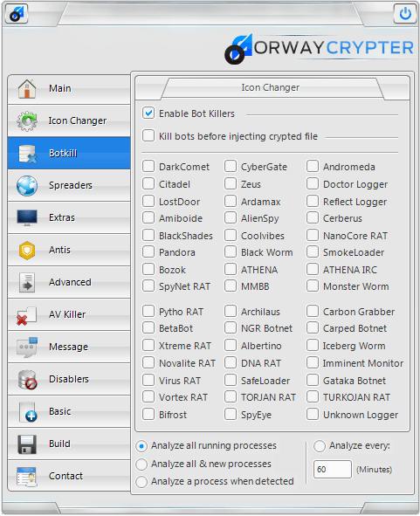Switch to the Spreaders section
420x516 pixels.
69,186
